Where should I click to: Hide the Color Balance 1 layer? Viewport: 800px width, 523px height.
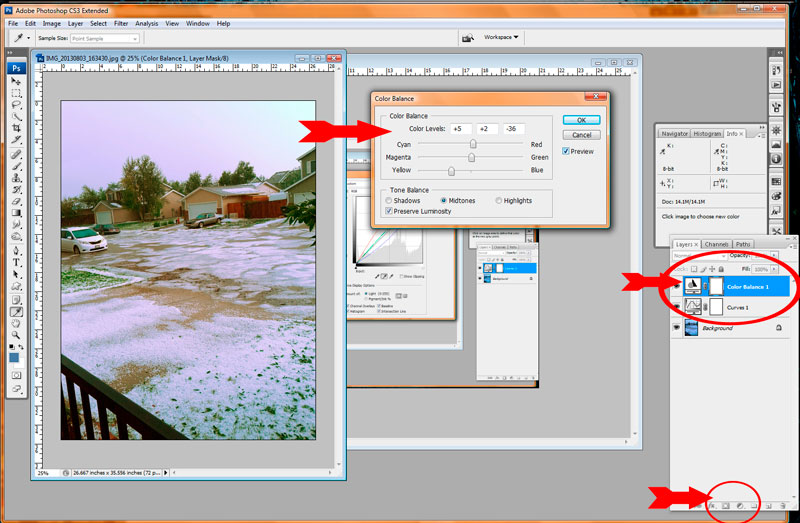(x=677, y=286)
